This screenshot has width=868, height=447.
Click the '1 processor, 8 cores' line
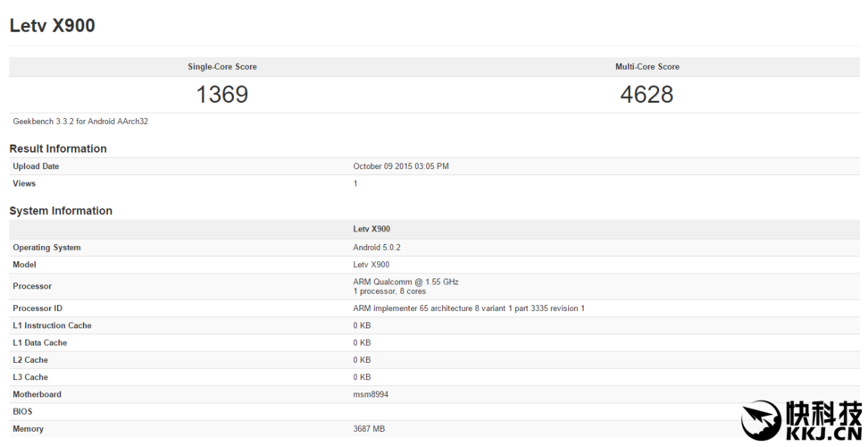click(x=389, y=291)
